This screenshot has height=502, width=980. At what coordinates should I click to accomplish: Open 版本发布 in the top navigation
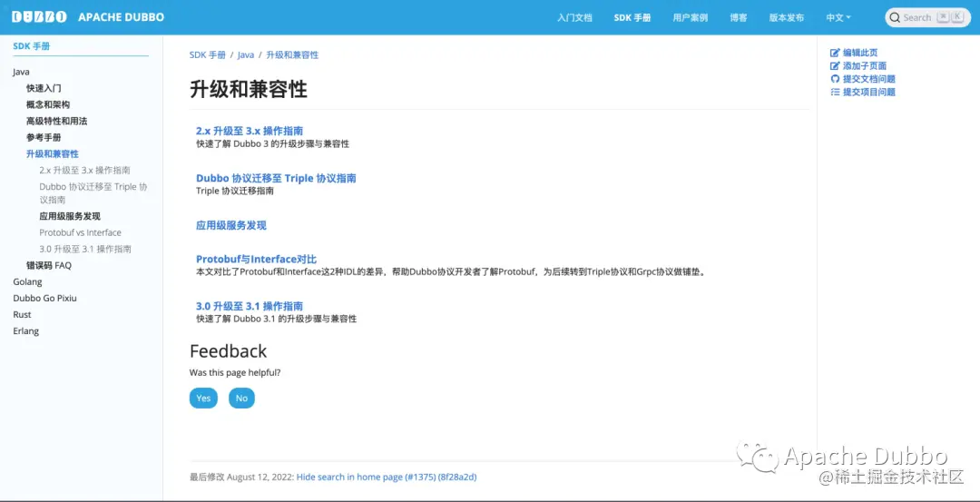pyautogui.click(x=786, y=17)
